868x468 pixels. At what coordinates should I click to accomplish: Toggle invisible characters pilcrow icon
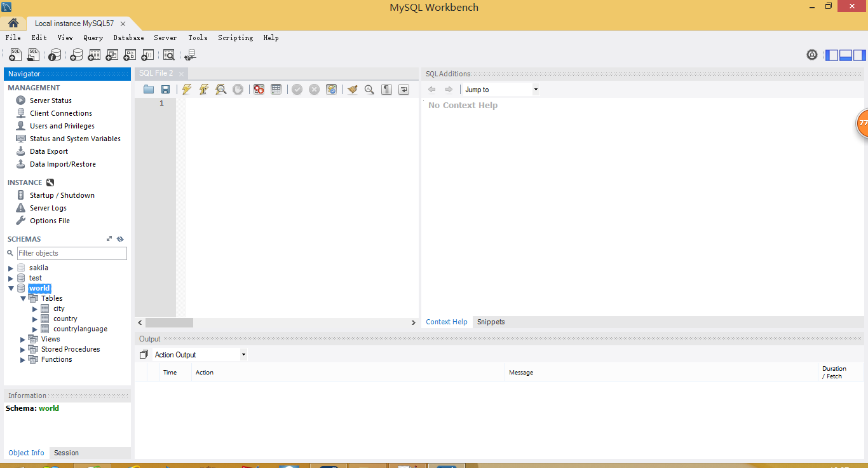point(386,90)
